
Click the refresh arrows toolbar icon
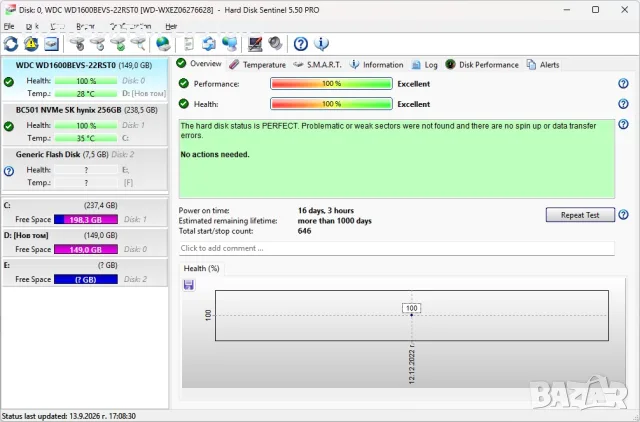point(11,44)
